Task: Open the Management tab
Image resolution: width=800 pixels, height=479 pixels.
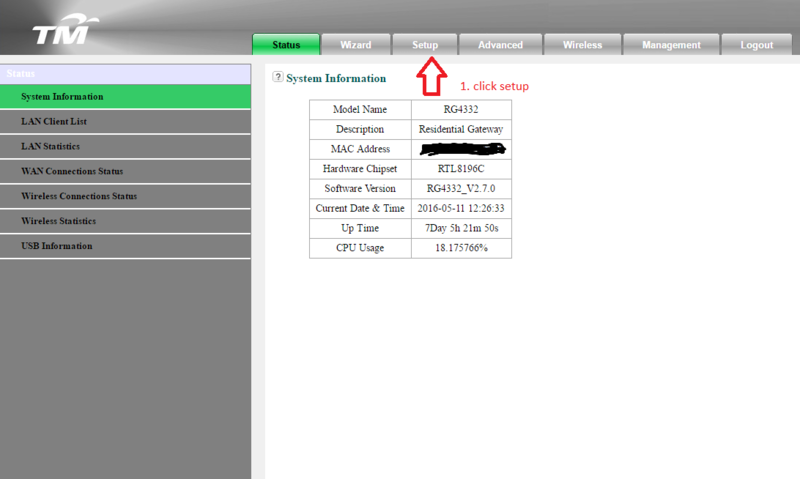Action: tap(671, 45)
